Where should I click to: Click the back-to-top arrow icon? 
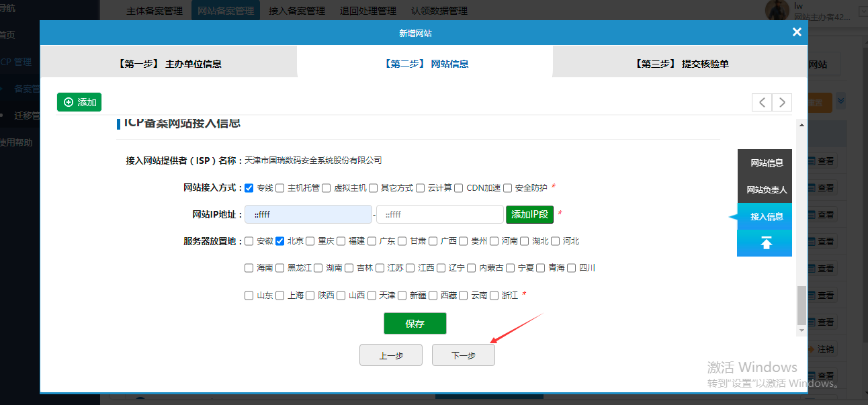[766, 243]
